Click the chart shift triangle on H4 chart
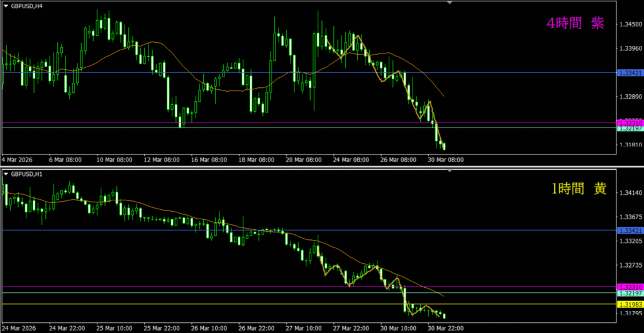Screen dimensions: 644x333 click(x=449, y=3)
